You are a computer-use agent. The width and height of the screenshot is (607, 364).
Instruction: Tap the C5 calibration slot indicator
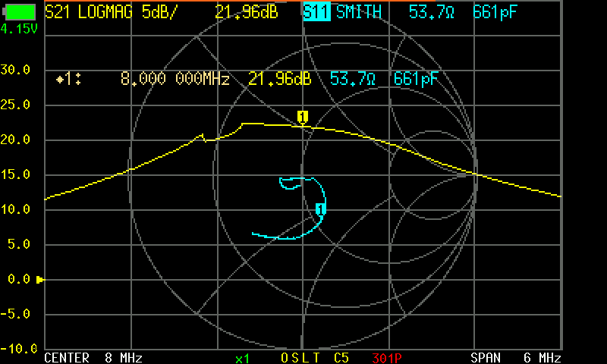point(341,358)
